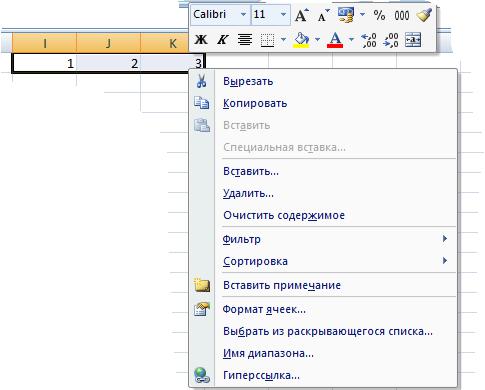This screenshot has width=485, height=390.
Task: Apply the accounting number format icon
Action: (x=346, y=15)
